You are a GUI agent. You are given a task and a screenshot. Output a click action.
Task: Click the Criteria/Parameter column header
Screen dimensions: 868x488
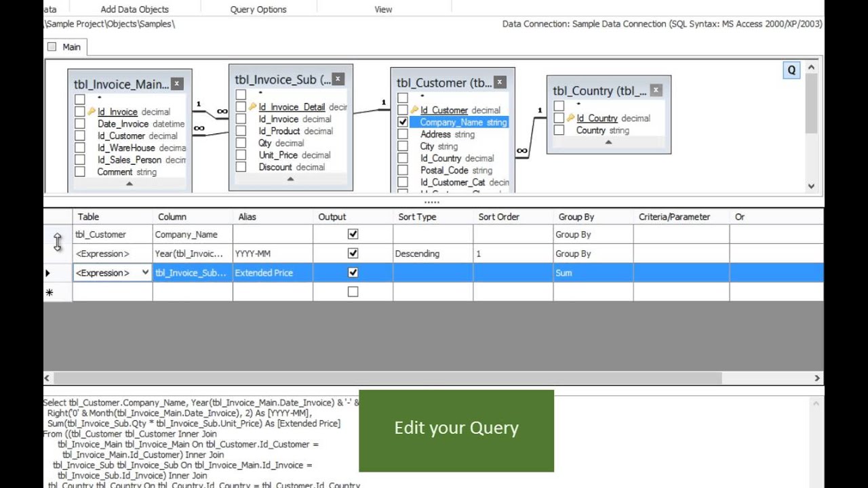point(682,217)
